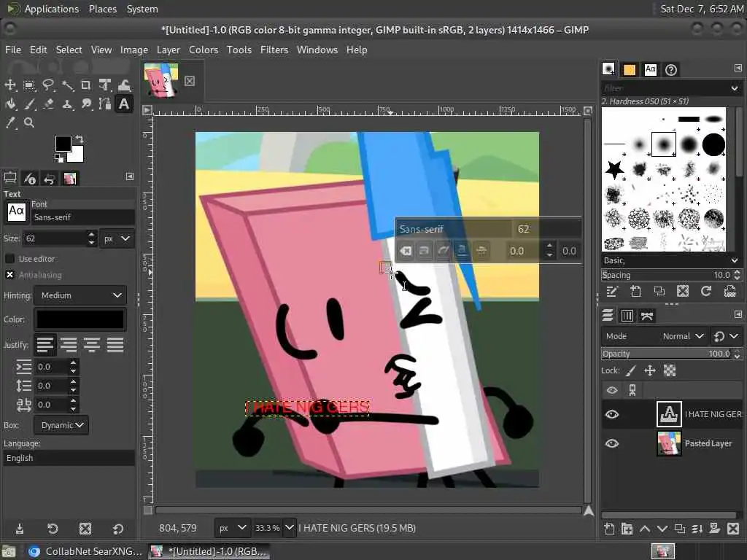Set justify to filled
Screen dimensions: 747x560
point(115,345)
